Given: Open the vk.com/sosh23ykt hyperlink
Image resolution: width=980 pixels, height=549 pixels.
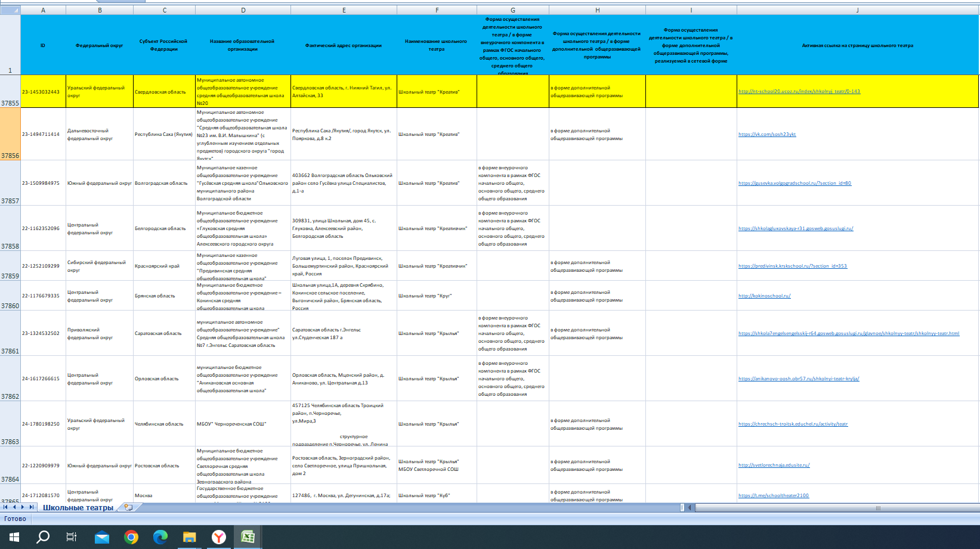Looking at the screenshot, I should click(x=767, y=135).
